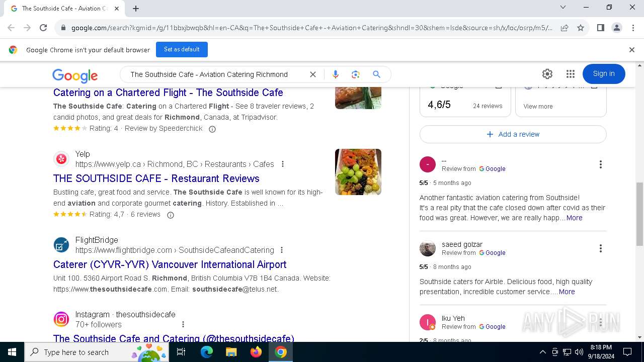Show hidden system tray icons
This screenshot has width=644, height=362.
pos(542,352)
